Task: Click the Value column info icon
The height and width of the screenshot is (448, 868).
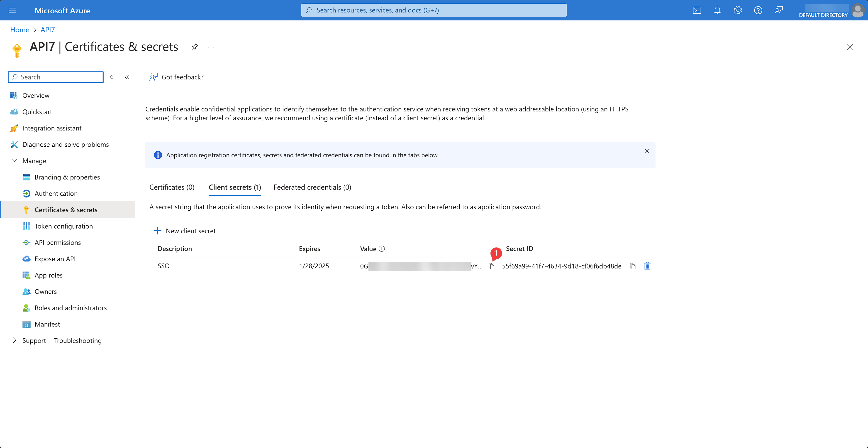Action: (x=381, y=249)
